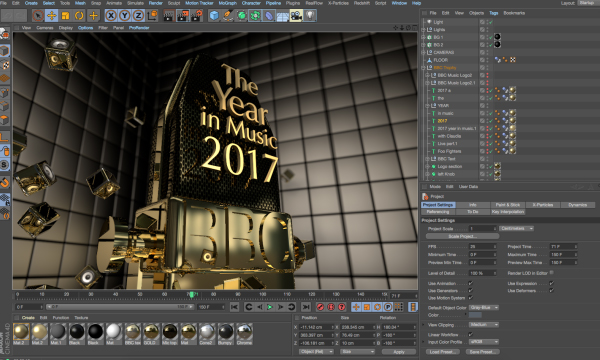Toggle the Z axis lock
Screen dimensions: 600x360
[139, 16]
